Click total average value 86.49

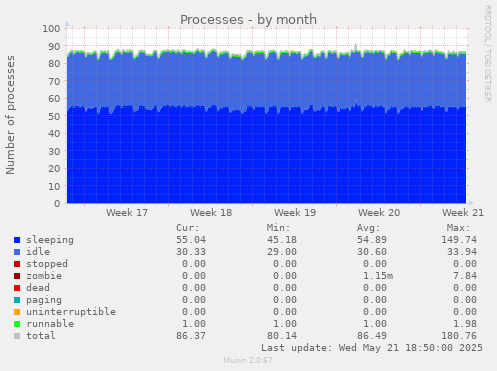[x=372, y=336]
